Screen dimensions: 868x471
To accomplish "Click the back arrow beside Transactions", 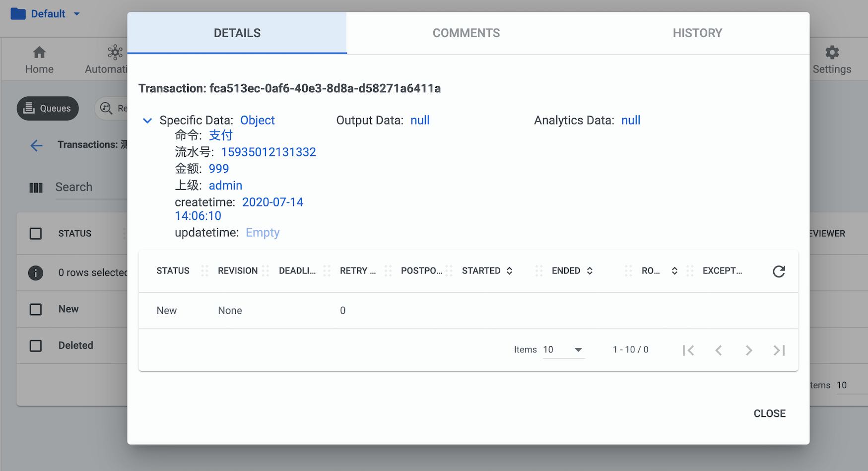I will point(36,145).
